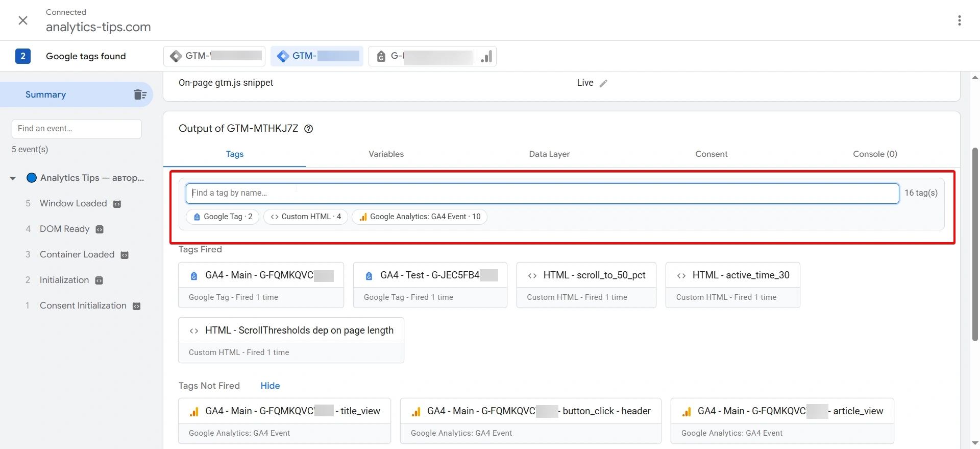980x449 pixels.
Task: Open the HTML - active_time_30 tag card
Action: pyautogui.click(x=733, y=285)
